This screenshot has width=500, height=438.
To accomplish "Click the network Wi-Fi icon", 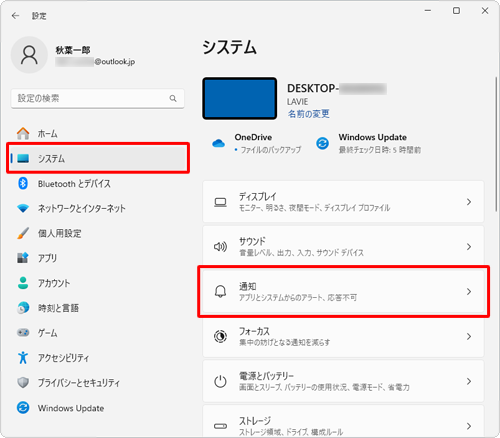I will 23,208.
